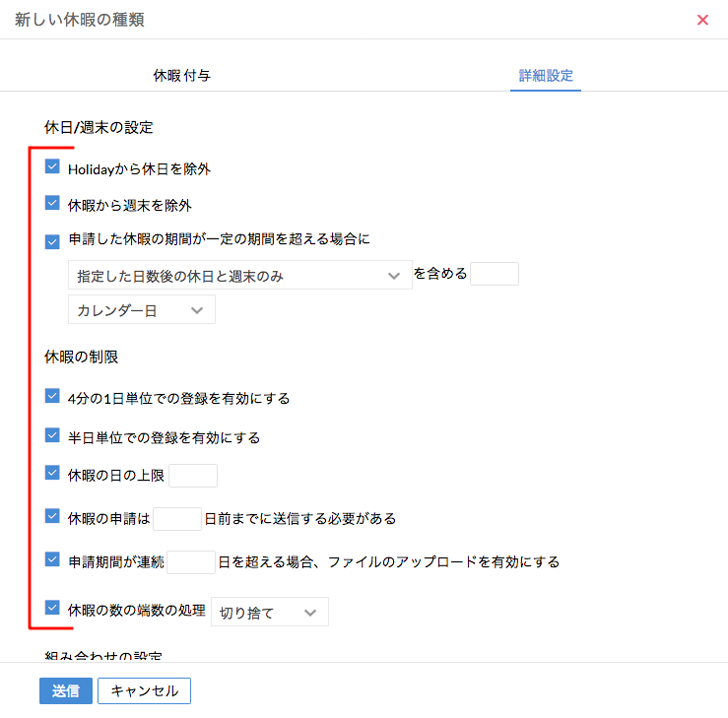Toggle 半日単位での登録を有効にする checkbox
Image resolution: width=728 pixels, height=718 pixels.
tap(53, 435)
